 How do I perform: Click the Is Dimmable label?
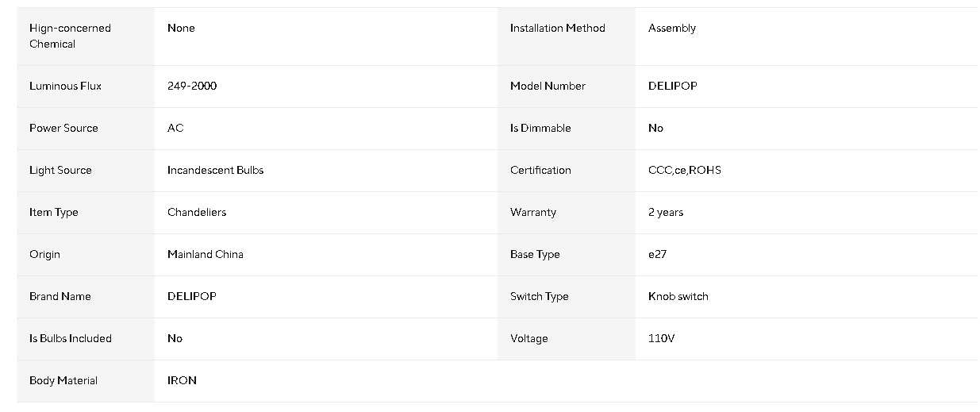coord(540,128)
